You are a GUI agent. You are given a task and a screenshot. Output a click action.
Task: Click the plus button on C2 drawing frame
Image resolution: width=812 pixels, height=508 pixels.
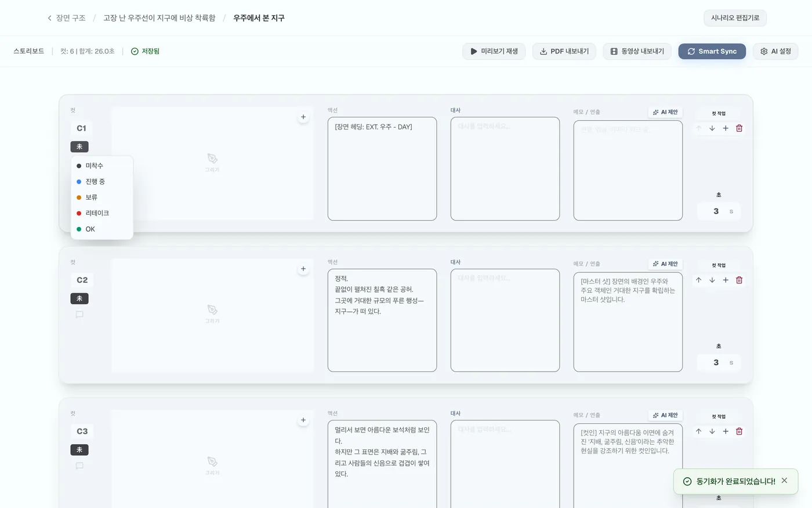[303, 269]
